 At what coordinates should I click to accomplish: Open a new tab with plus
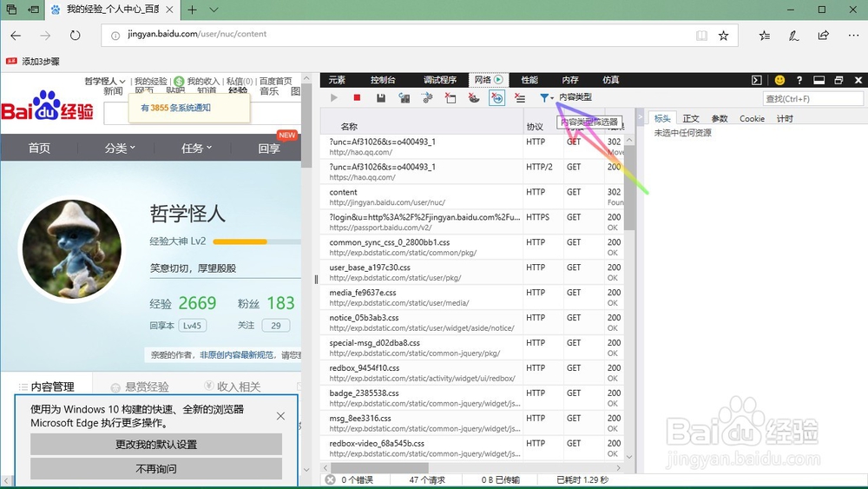pyautogui.click(x=192, y=10)
